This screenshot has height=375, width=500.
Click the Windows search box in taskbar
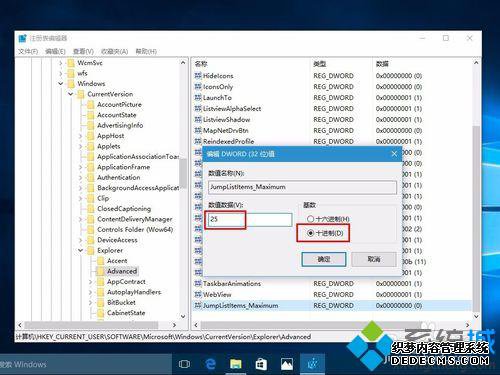point(86,364)
